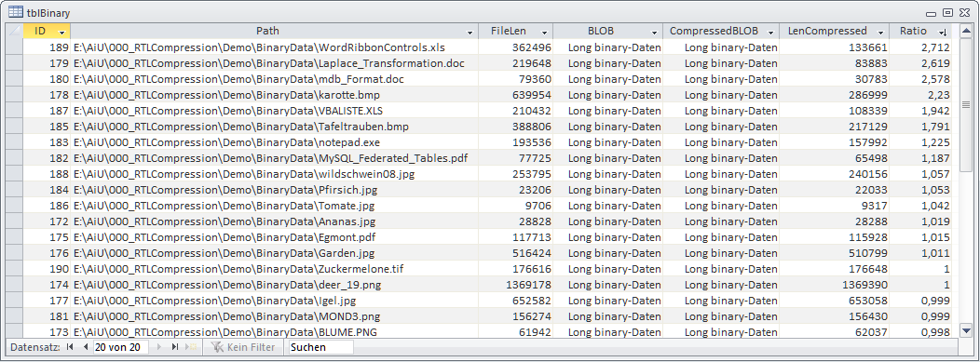Click the WordRibbonControls.xls path cell
This screenshot has height=362, width=980.
[275, 47]
